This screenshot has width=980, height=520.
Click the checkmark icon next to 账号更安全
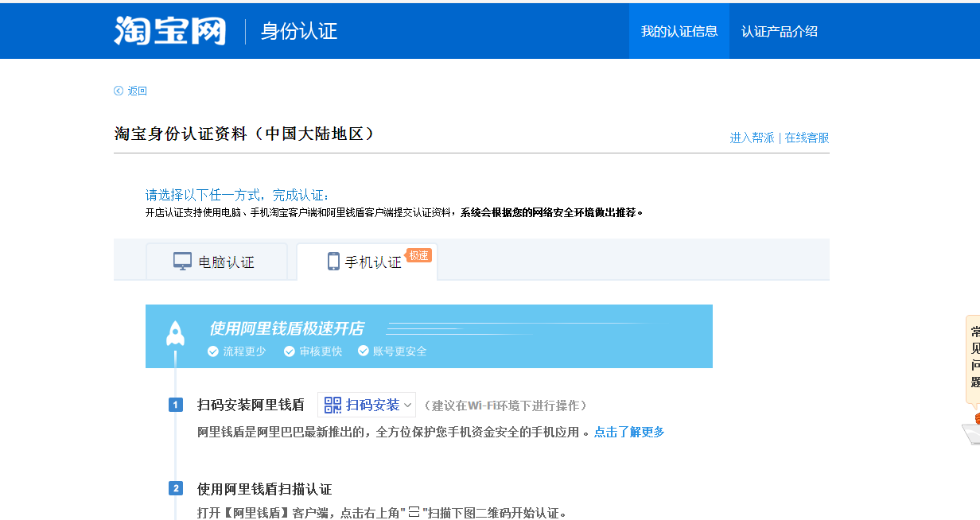[x=364, y=351]
